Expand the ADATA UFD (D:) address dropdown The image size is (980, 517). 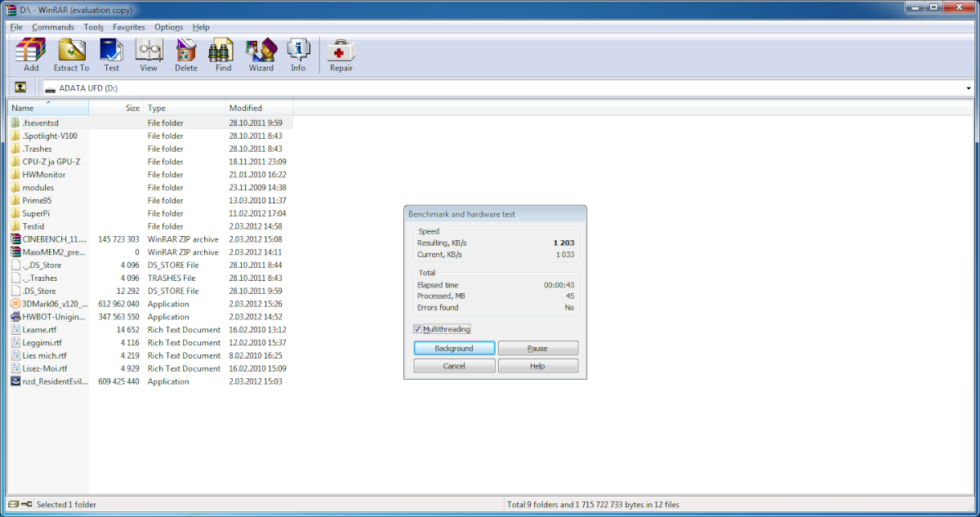(x=969, y=88)
